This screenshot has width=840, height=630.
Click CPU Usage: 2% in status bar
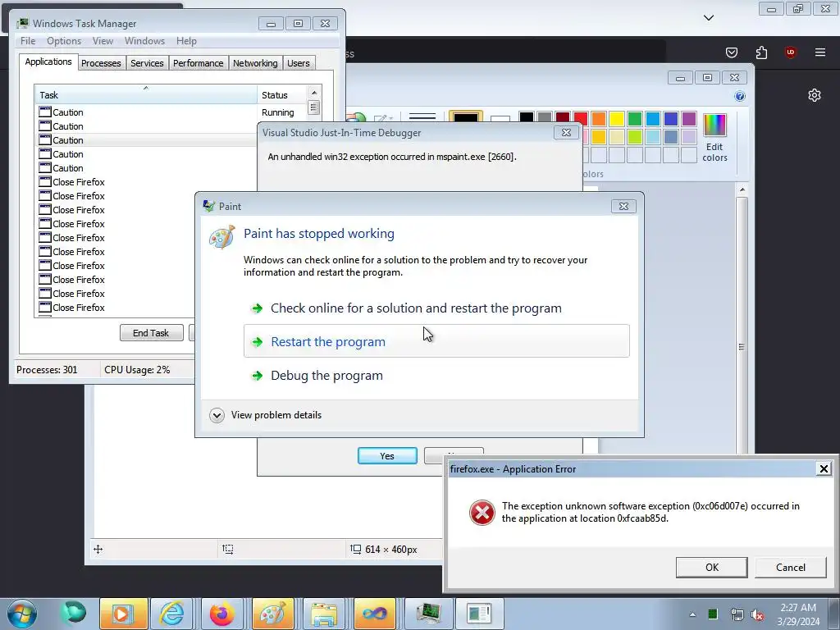click(x=137, y=370)
